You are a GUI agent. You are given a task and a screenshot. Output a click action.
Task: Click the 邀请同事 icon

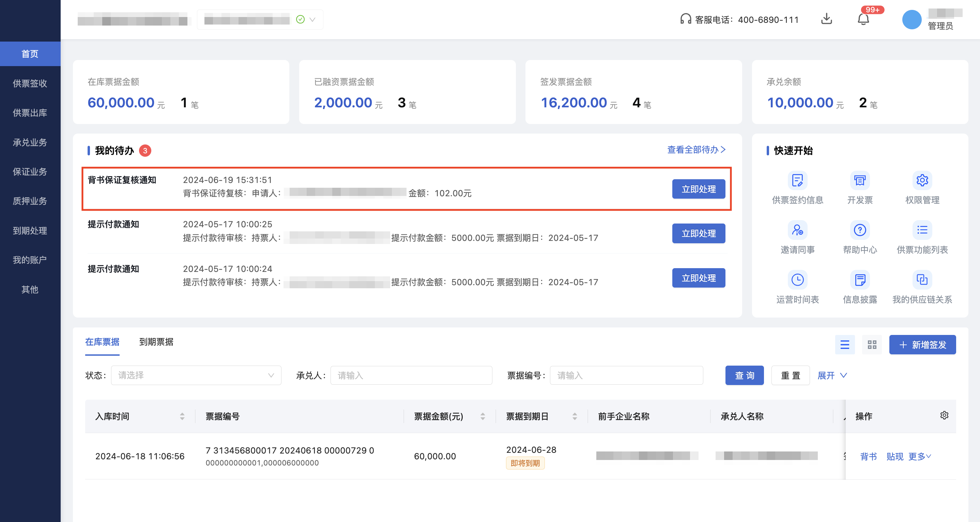797,230
